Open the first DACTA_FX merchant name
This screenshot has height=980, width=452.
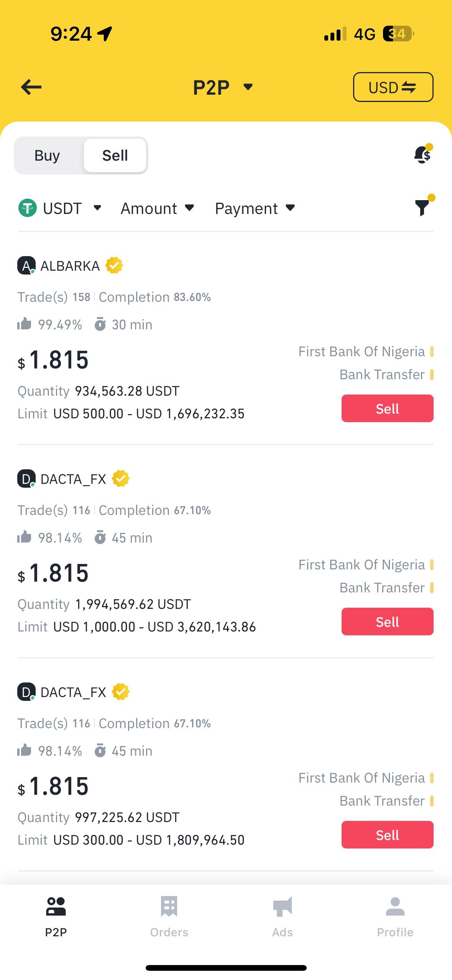(x=73, y=479)
